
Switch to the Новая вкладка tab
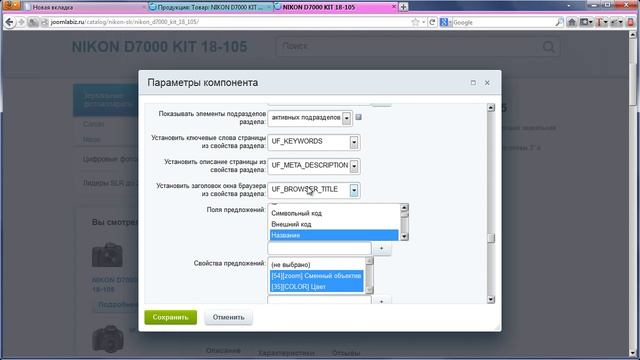click(x=84, y=7)
